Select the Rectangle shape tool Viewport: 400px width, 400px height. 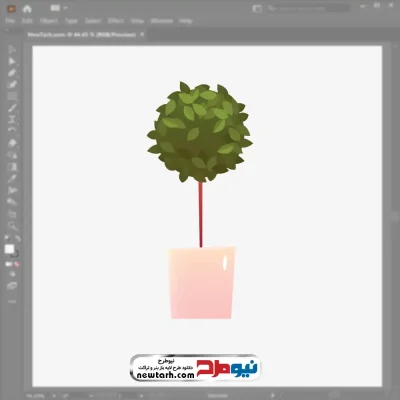12,96
